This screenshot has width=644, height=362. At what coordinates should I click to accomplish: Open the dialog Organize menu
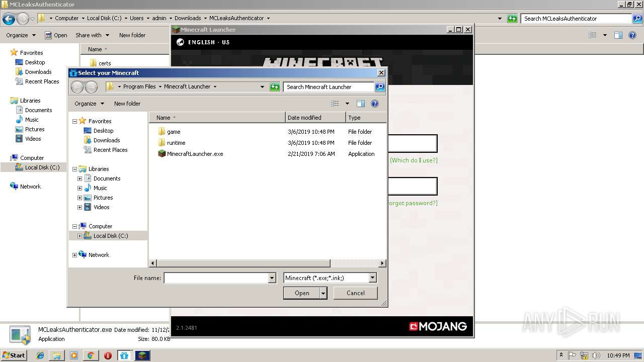click(x=89, y=104)
